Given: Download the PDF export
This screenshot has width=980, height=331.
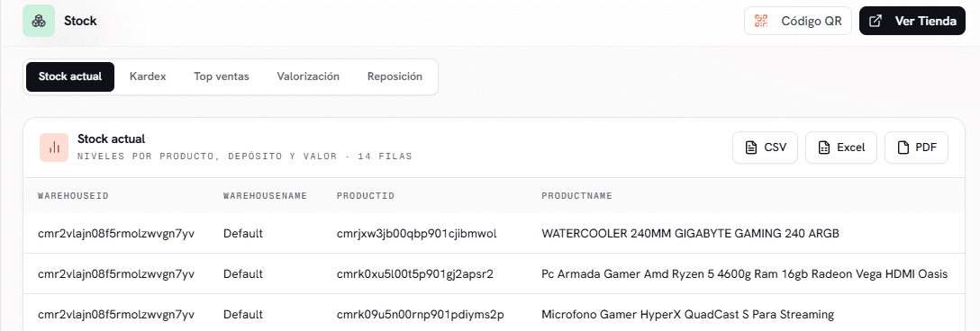Looking at the screenshot, I should pyautogui.click(x=916, y=148).
